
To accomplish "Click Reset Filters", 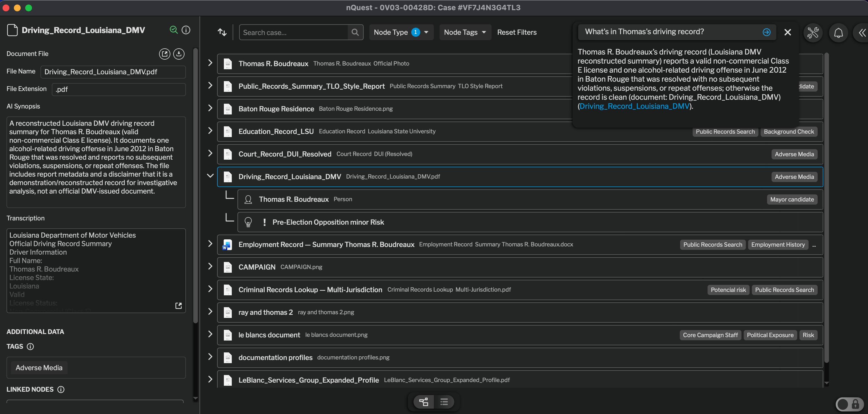I will coord(516,32).
